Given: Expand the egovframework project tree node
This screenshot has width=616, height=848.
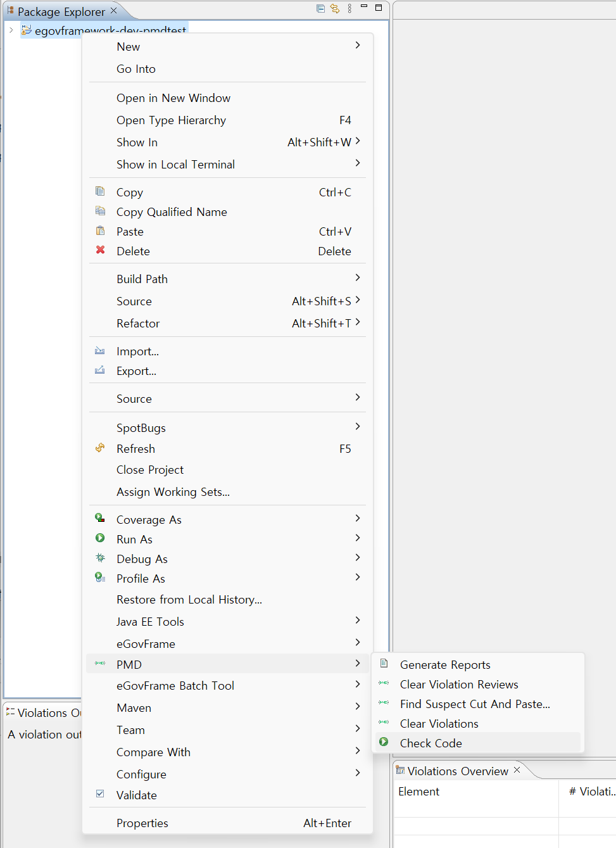Looking at the screenshot, I should [11, 30].
